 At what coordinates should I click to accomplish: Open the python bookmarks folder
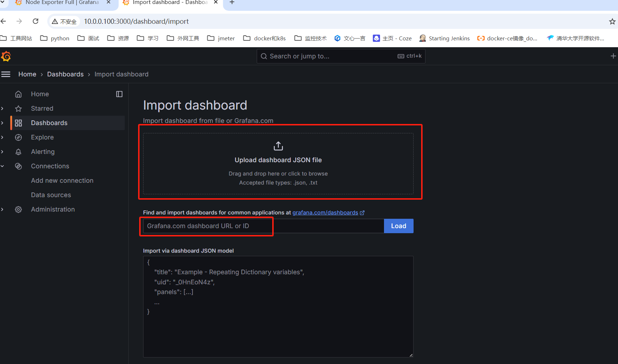[55, 38]
